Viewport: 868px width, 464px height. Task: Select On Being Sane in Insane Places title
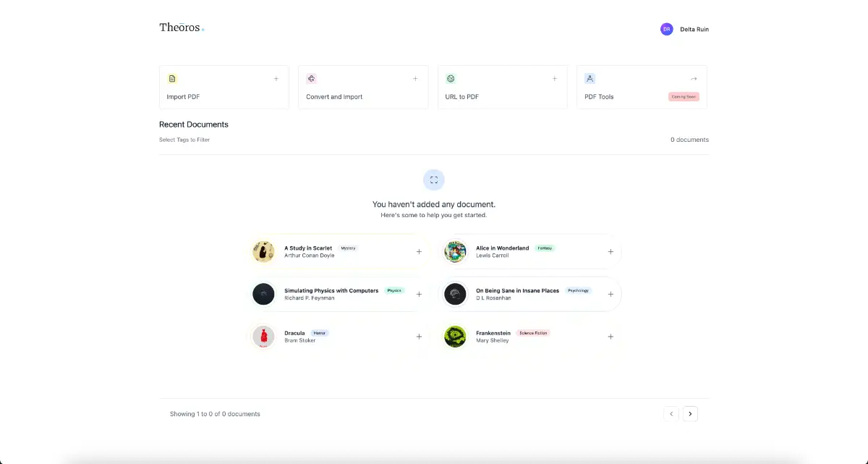pos(517,291)
